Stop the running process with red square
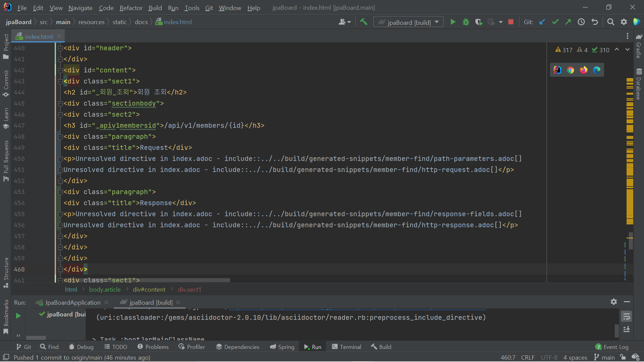This screenshot has width=644, height=362. click(511, 22)
